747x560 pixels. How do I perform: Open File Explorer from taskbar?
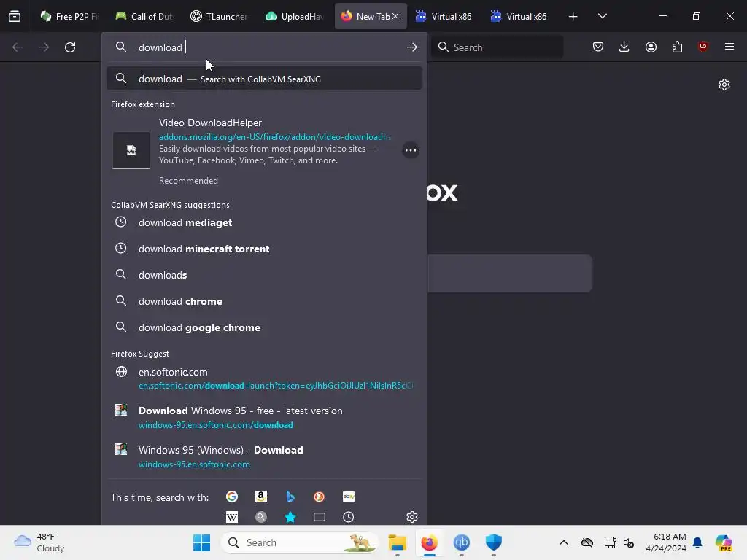point(398,542)
